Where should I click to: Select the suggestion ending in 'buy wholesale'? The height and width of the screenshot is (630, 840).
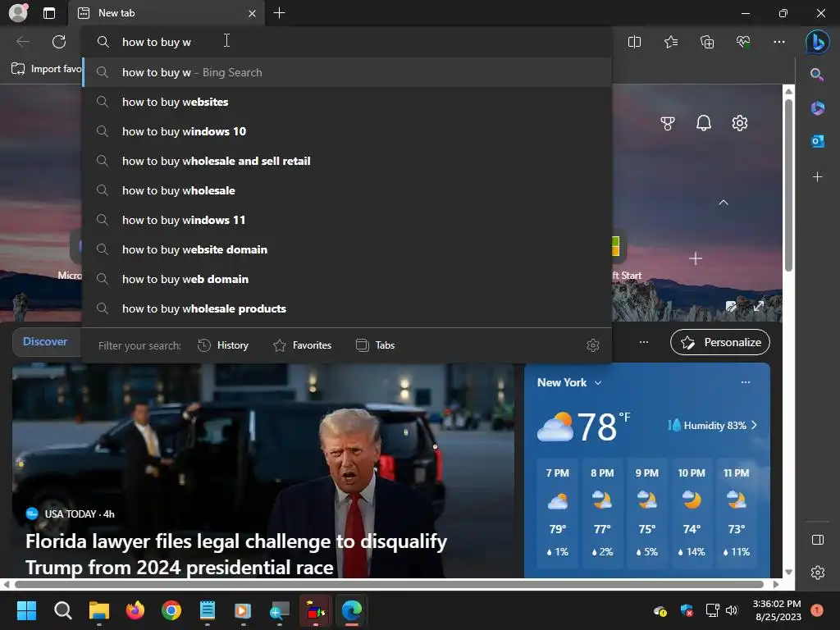click(x=347, y=190)
